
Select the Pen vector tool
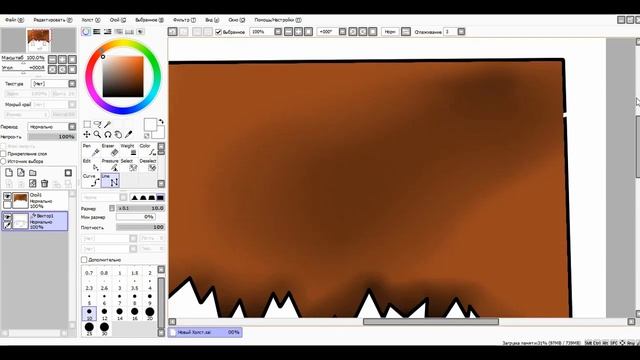[90, 150]
